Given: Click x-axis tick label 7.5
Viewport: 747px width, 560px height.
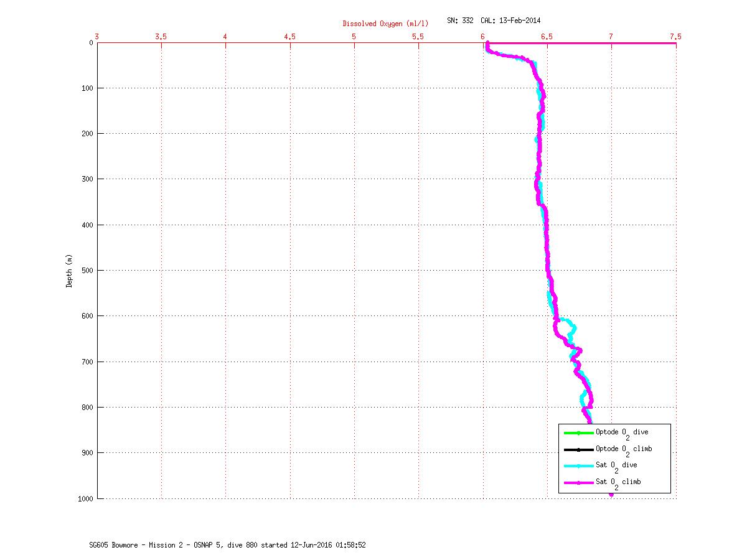Looking at the screenshot, I should pos(675,37).
